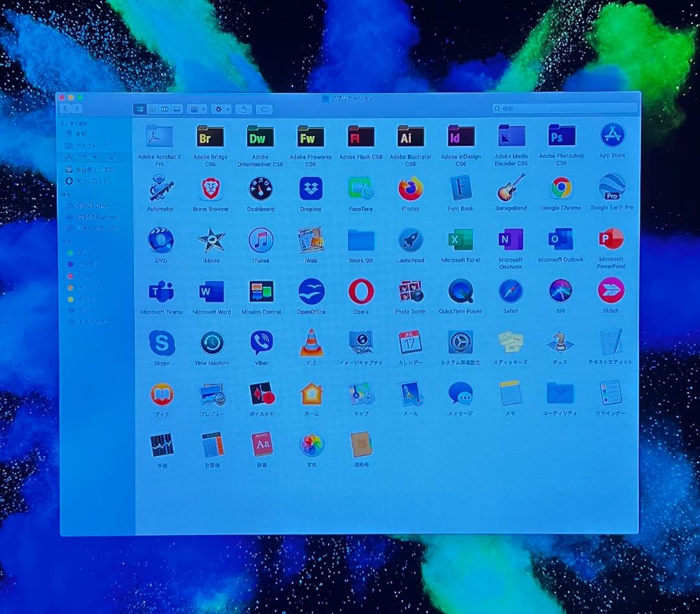Click the Time Machine icon

click(211, 343)
